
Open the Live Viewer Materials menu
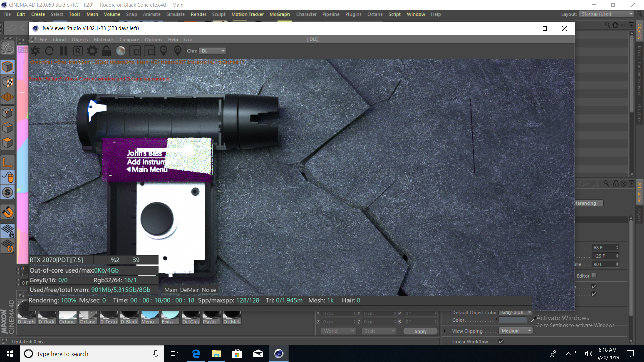(104, 40)
